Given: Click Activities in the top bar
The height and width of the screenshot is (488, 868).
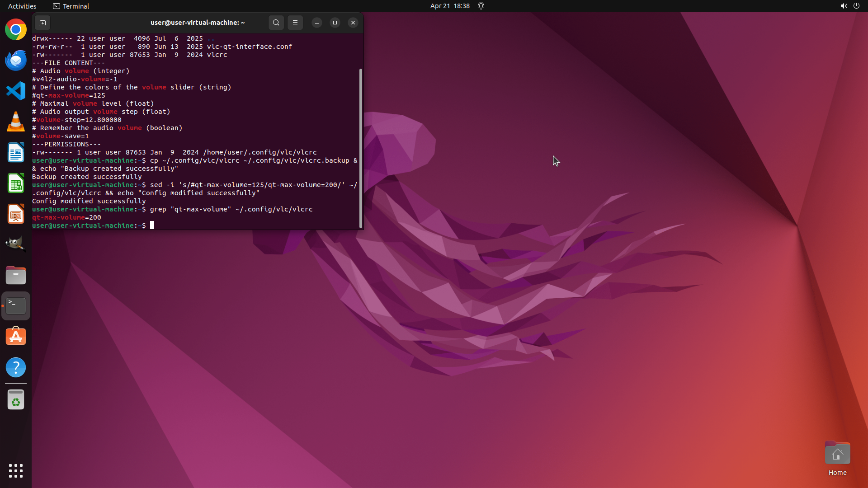Looking at the screenshot, I should pyautogui.click(x=22, y=6).
